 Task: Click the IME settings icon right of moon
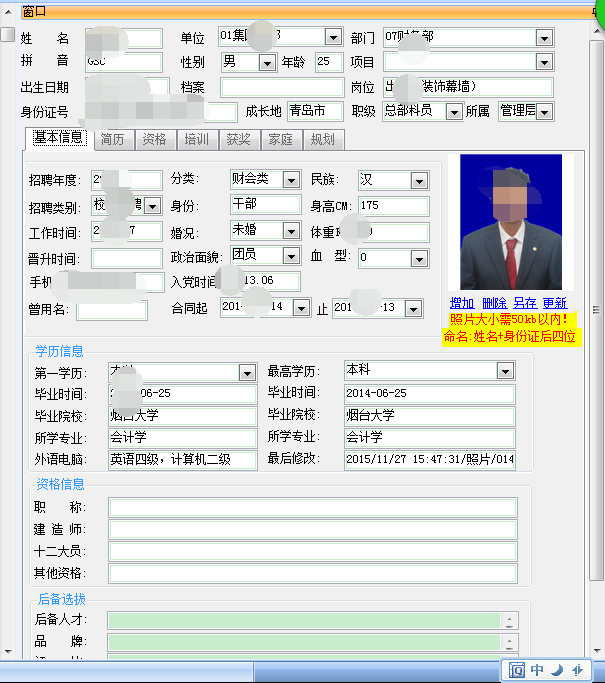tap(578, 669)
